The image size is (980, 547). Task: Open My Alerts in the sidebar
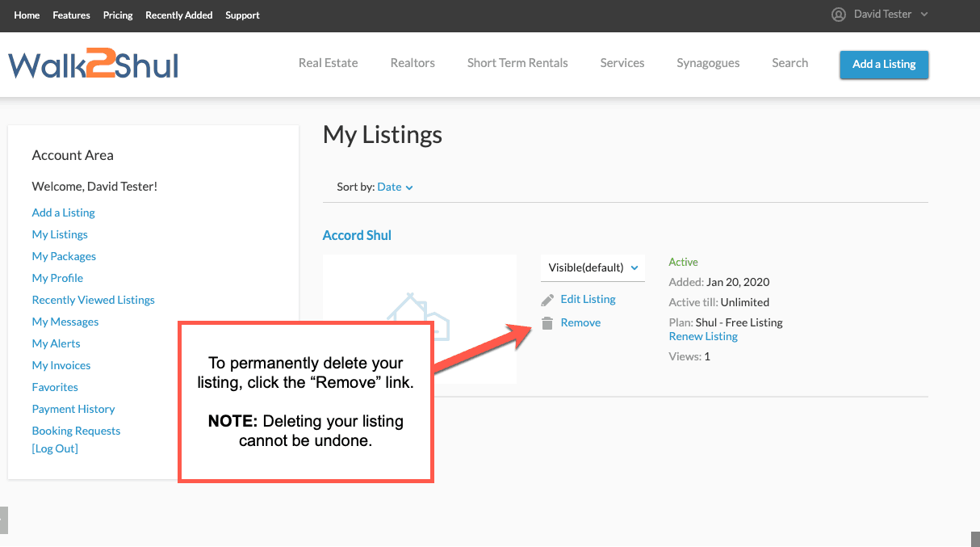point(56,343)
